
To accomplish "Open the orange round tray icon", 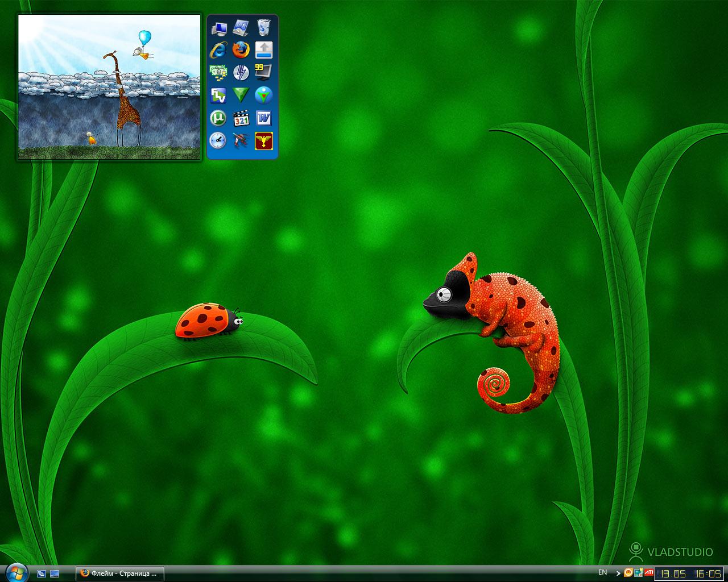I will (628, 573).
